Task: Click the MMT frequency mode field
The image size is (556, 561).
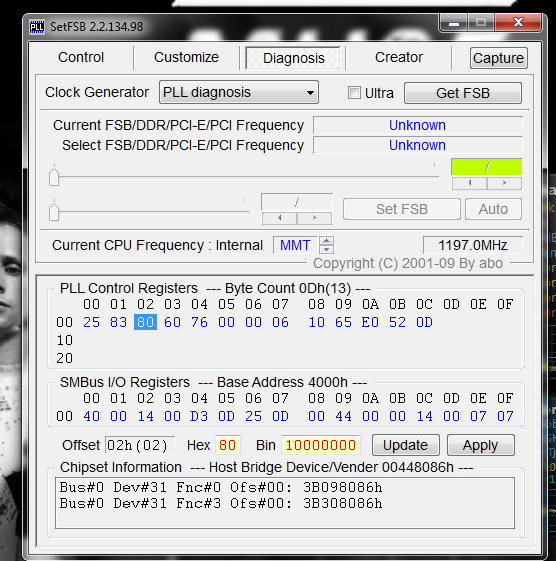Action: [x=295, y=245]
